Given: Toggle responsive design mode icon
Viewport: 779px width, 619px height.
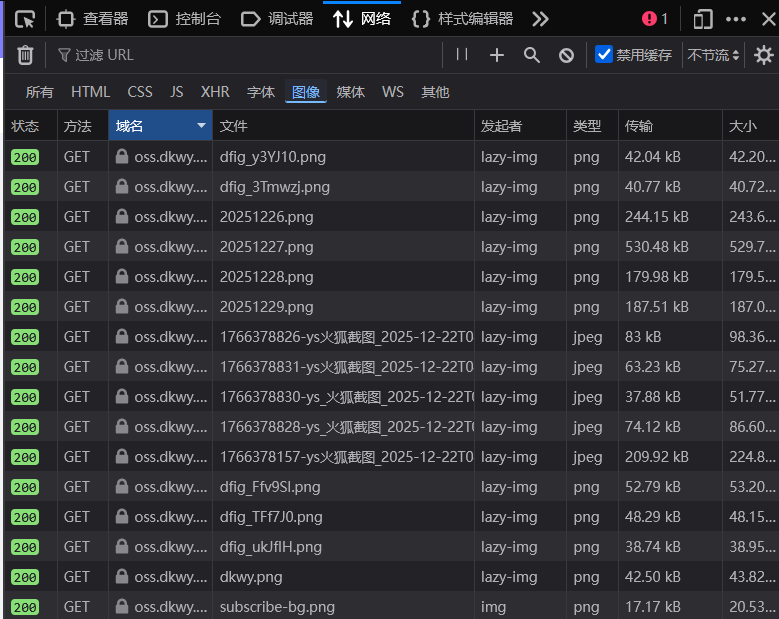Looking at the screenshot, I should click(703, 18).
